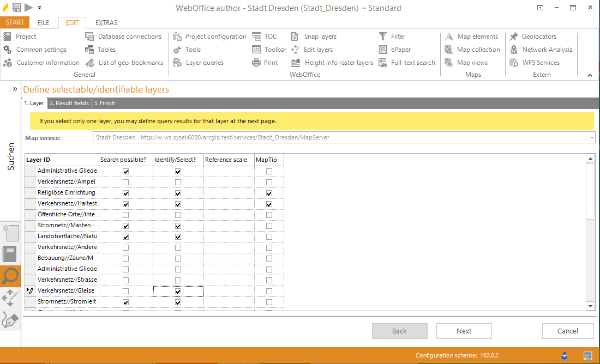600x364 pixels.
Task: Click the Next button
Action: (464, 331)
